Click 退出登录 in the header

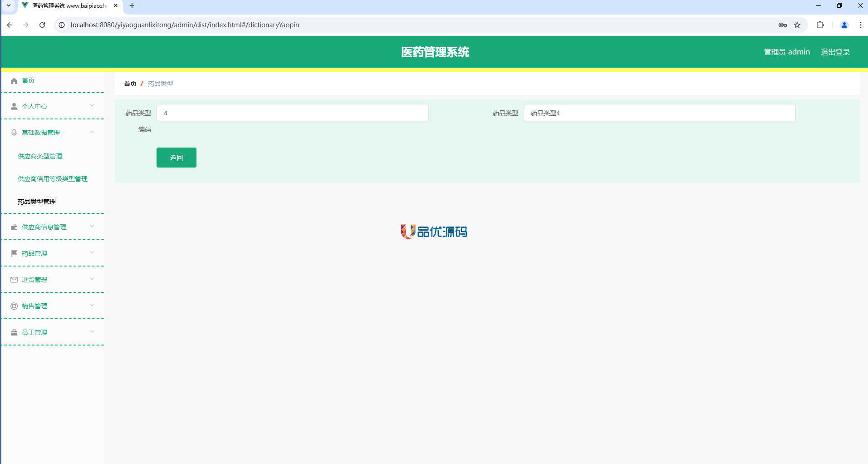835,52
